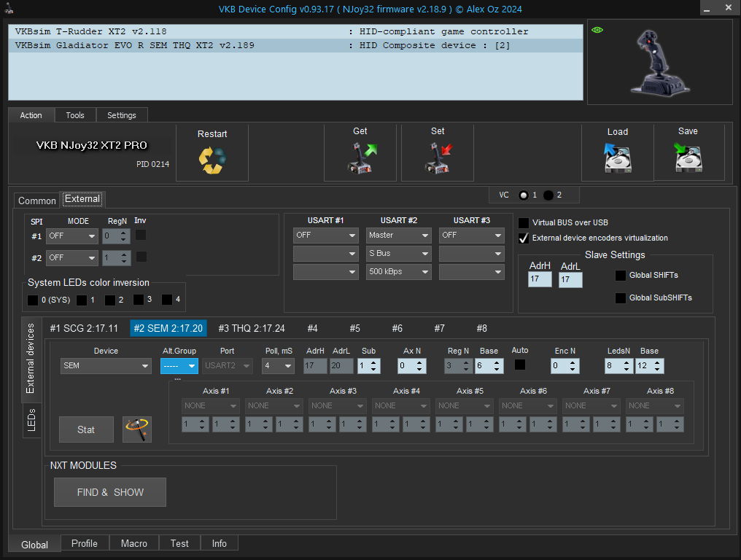Click the app logo in the title bar

(9, 8)
